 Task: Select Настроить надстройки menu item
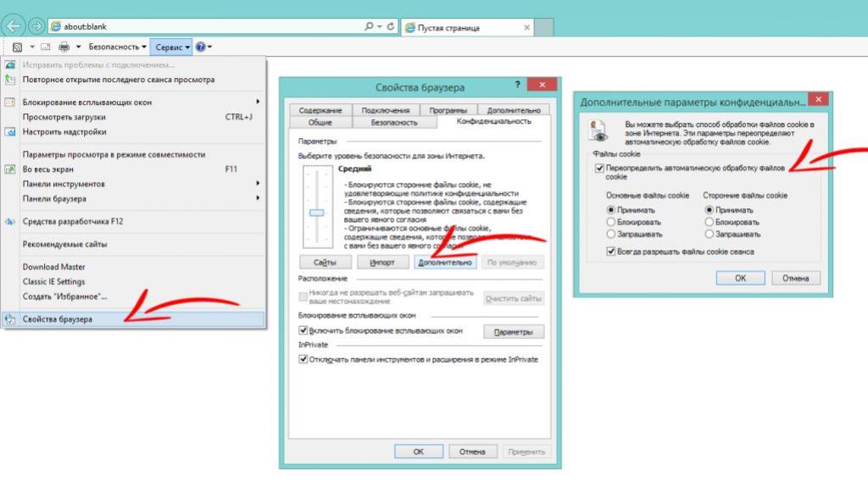[133, 132]
